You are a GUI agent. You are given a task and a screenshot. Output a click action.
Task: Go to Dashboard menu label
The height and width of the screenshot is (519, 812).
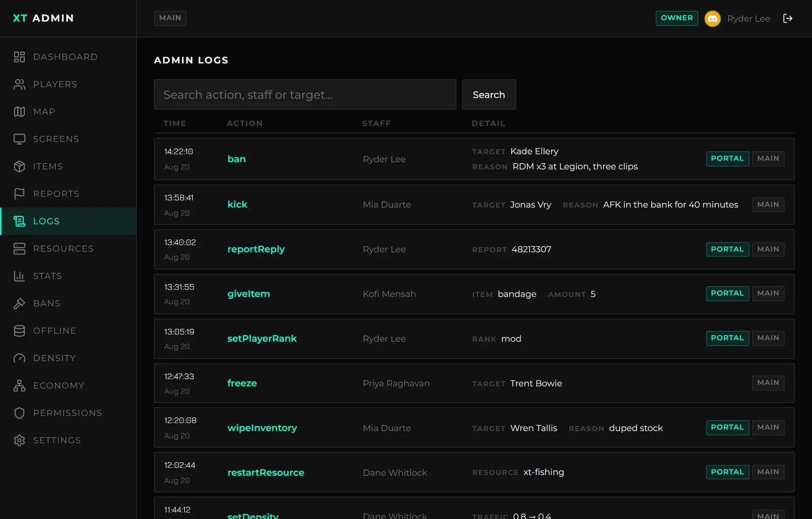point(65,57)
